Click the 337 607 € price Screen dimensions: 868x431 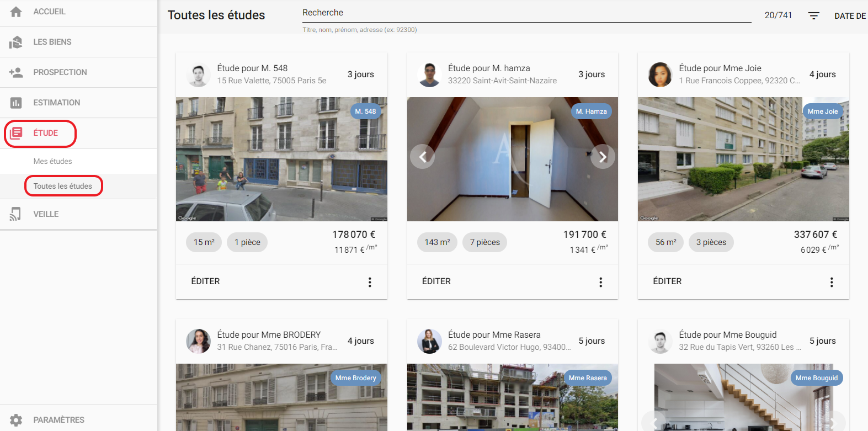click(x=816, y=235)
